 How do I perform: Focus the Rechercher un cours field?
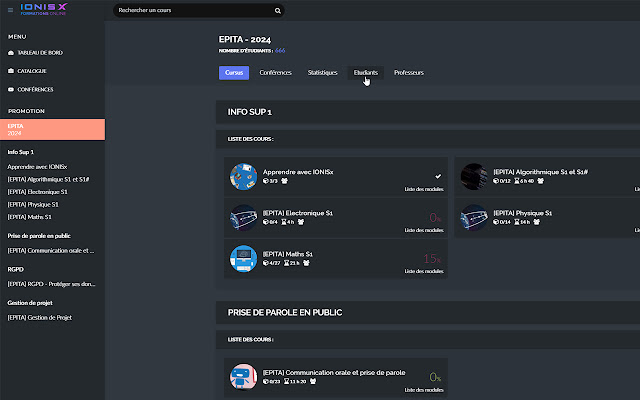tap(199, 11)
